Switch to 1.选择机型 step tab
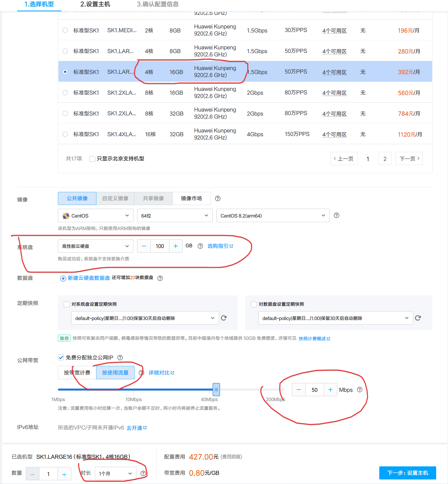 point(39,4)
